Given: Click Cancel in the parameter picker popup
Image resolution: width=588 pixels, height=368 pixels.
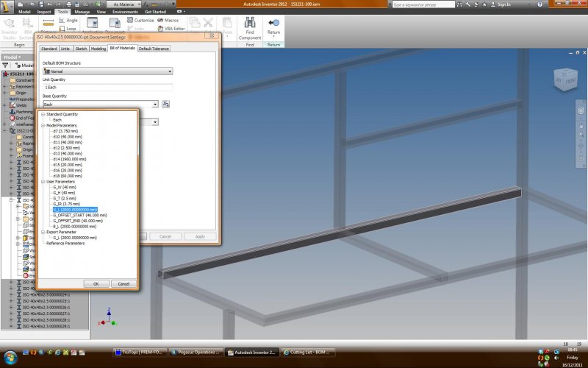Looking at the screenshot, I should coord(123,284).
